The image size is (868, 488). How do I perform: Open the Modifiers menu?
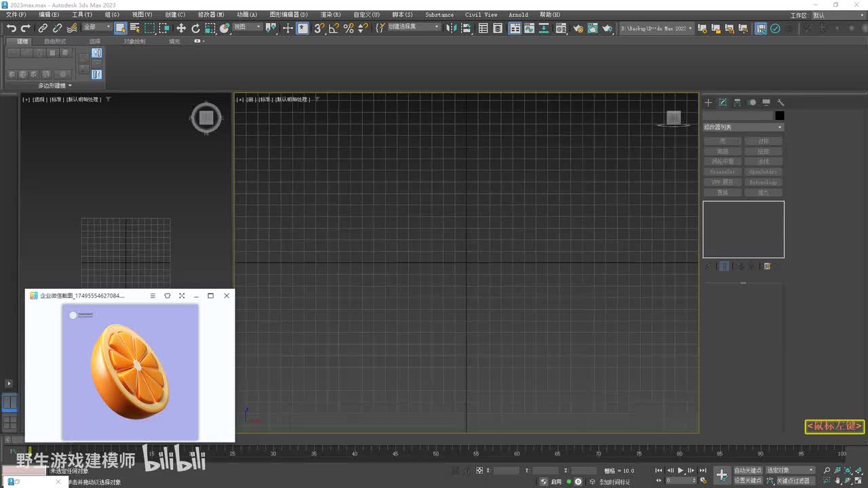pyautogui.click(x=211, y=14)
